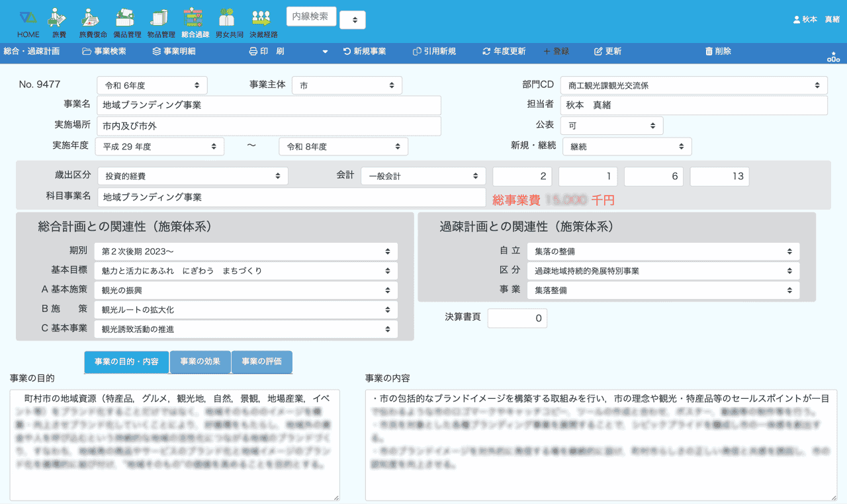Open the 事業検索 project search menu
This screenshot has height=504, width=847.
click(x=104, y=52)
